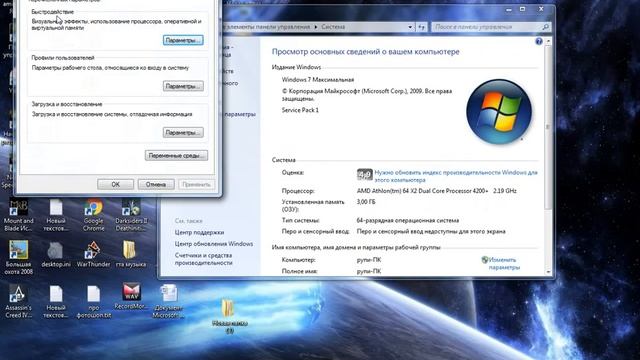Click the shield icon beside Изменить параметры
This screenshot has width=640, height=360.
pyautogui.click(x=484, y=260)
